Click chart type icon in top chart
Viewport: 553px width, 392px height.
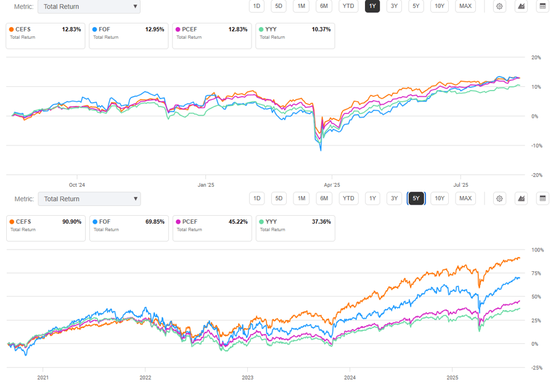[x=521, y=7]
